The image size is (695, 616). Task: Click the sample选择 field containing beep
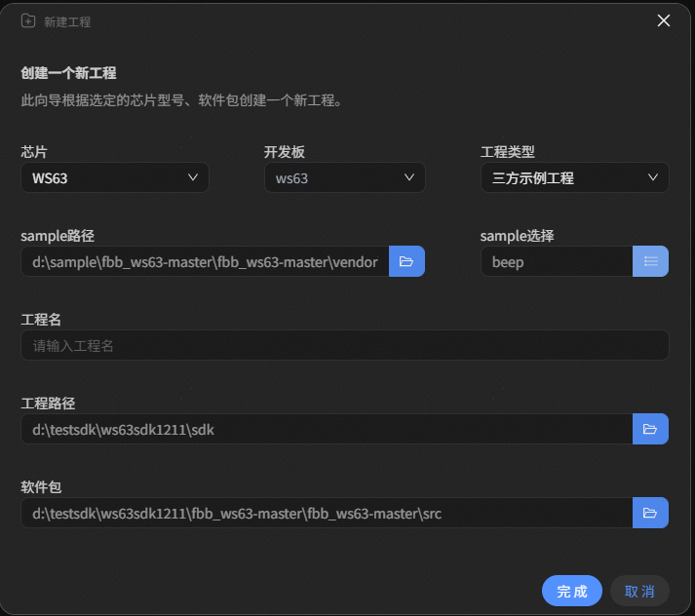tap(556, 261)
